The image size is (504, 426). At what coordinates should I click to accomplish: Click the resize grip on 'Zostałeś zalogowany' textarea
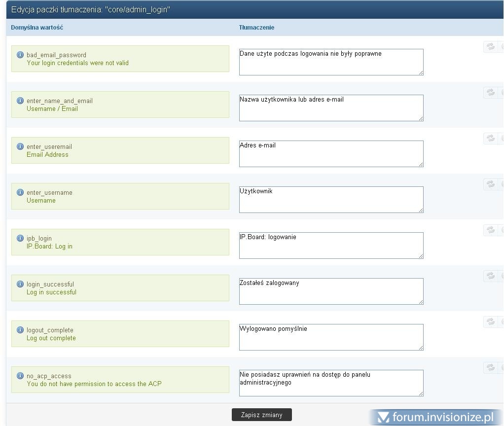(421, 302)
